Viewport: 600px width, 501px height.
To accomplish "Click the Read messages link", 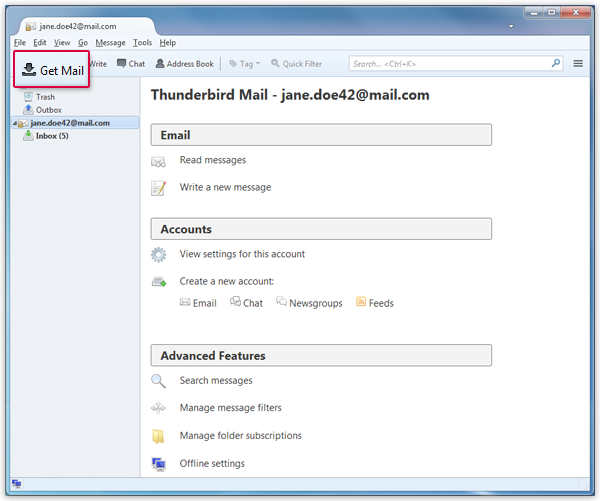I will [212, 160].
